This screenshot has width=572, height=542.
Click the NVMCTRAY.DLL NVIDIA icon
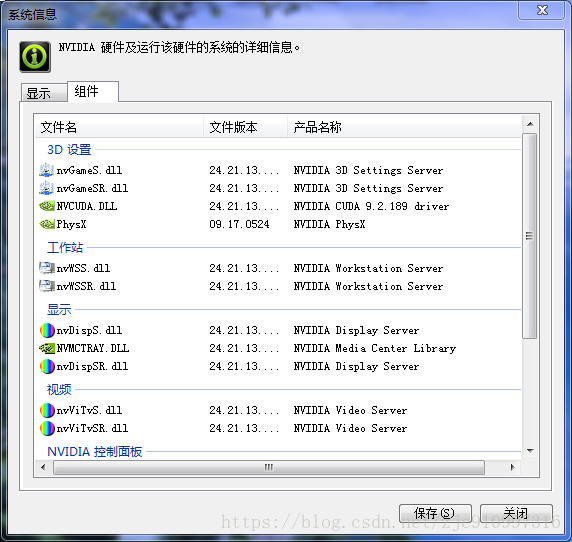[x=47, y=348]
